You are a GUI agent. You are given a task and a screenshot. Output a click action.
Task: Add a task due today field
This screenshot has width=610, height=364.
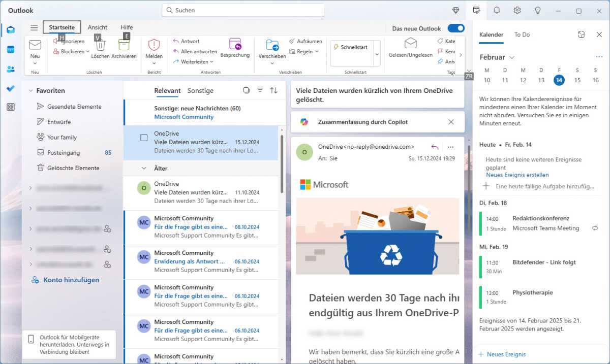coord(539,186)
